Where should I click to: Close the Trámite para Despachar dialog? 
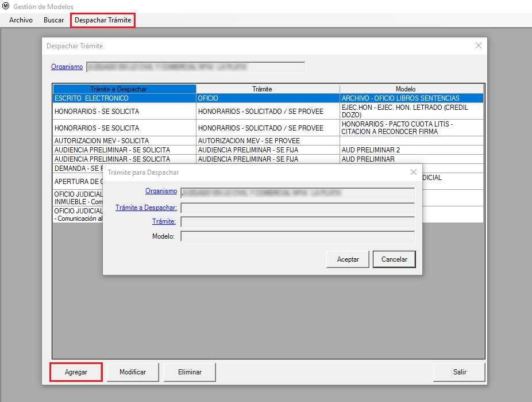413,172
